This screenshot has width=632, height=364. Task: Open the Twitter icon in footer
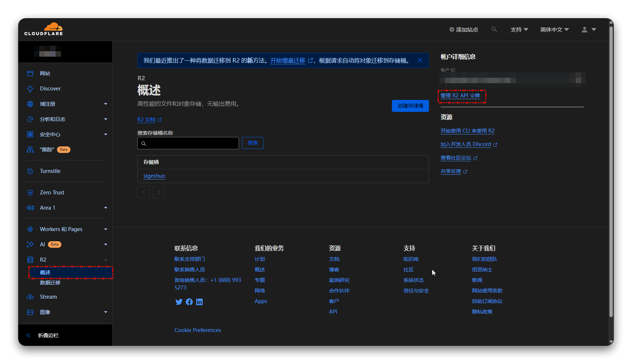pyautogui.click(x=179, y=302)
